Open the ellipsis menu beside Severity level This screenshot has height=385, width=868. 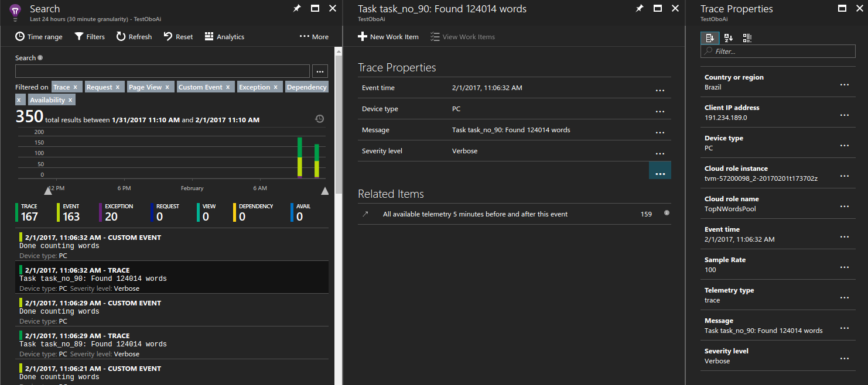tap(660, 153)
